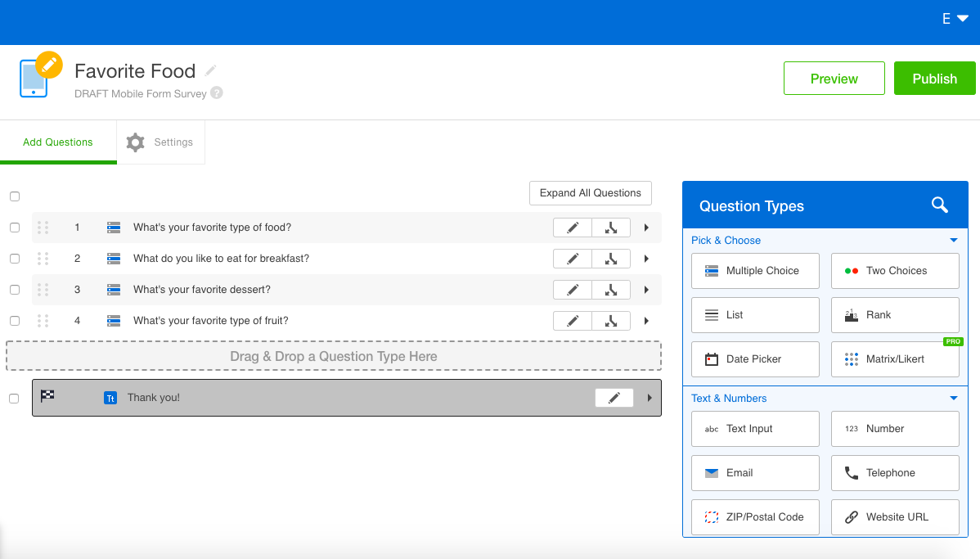
Task: Edit the Thank you! end page
Action: [614, 398]
